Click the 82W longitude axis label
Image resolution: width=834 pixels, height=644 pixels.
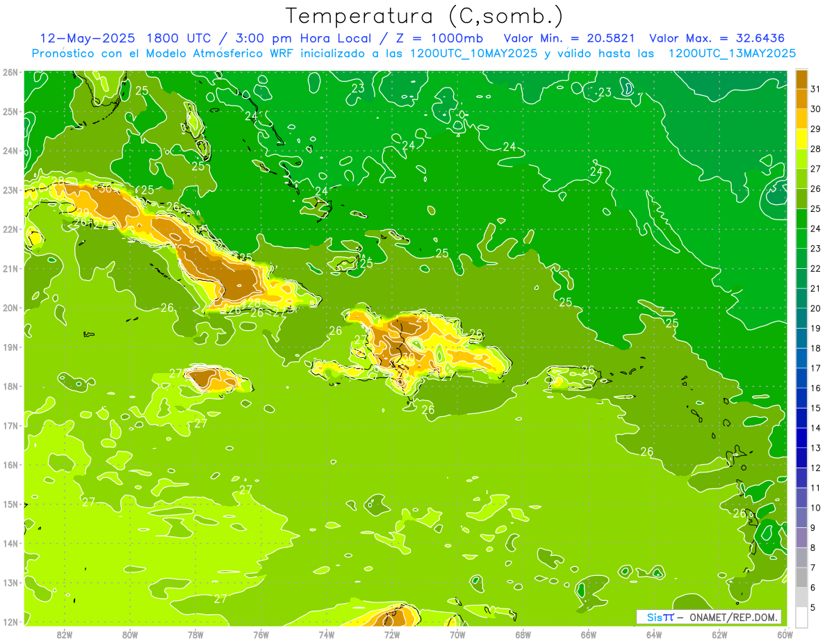tap(65, 634)
